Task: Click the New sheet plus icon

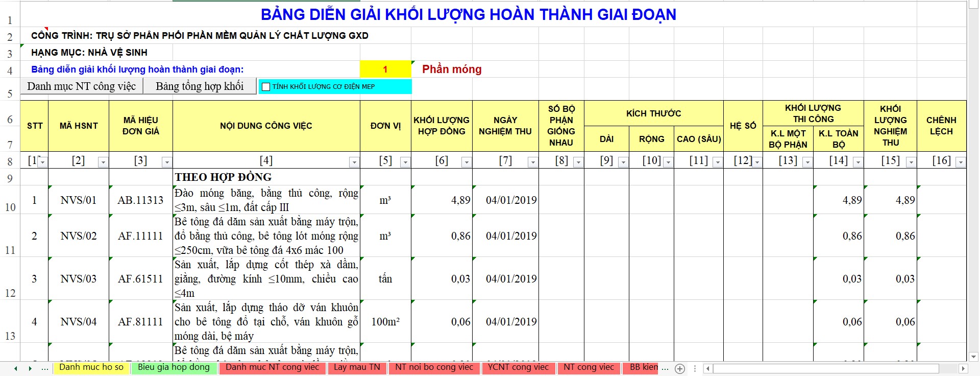Action: click(679, 368)
